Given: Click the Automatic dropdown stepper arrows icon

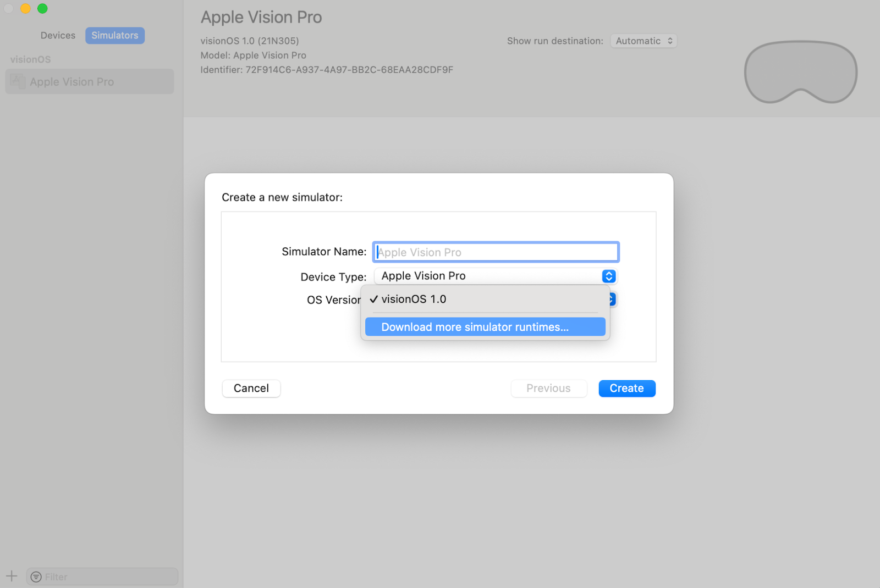Looking at the screenshot, I should [670, 41].
